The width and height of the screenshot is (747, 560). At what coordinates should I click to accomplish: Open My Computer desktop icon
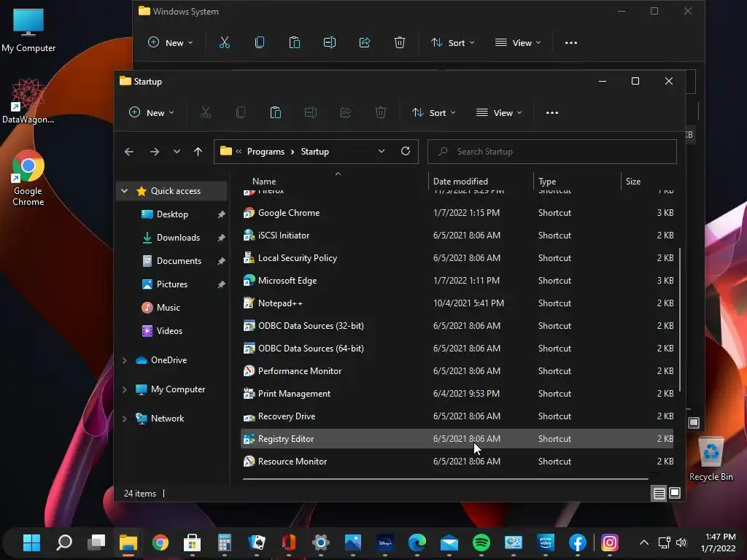(28, 30)
